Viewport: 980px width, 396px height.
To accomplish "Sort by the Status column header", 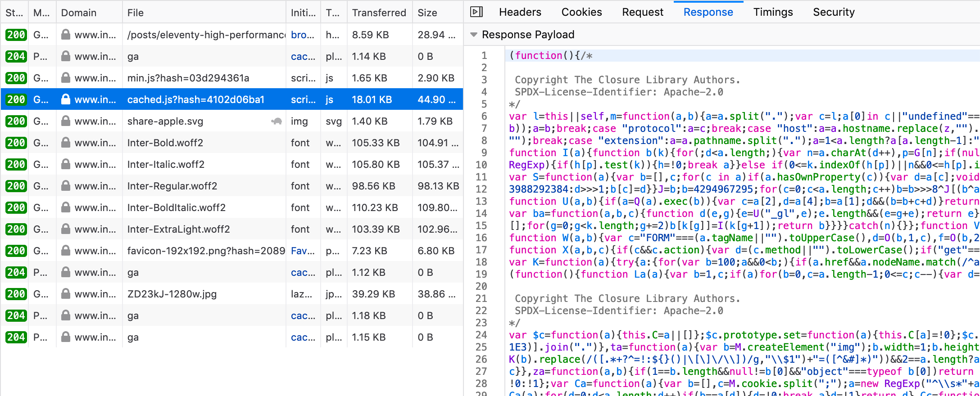I will coord(14,13).
